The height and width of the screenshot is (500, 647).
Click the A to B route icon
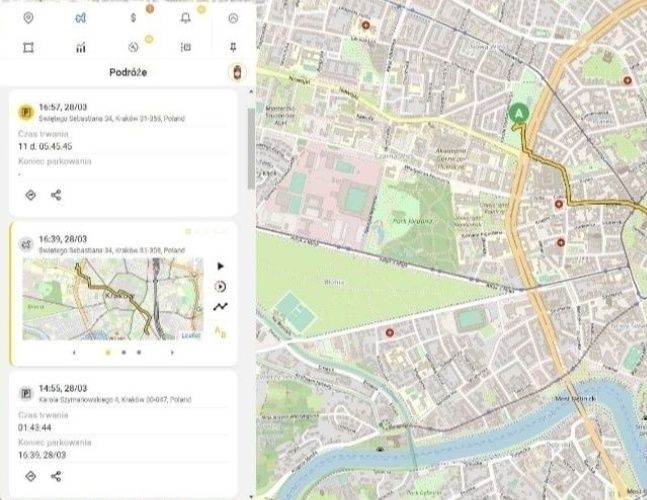click(220, 332)
